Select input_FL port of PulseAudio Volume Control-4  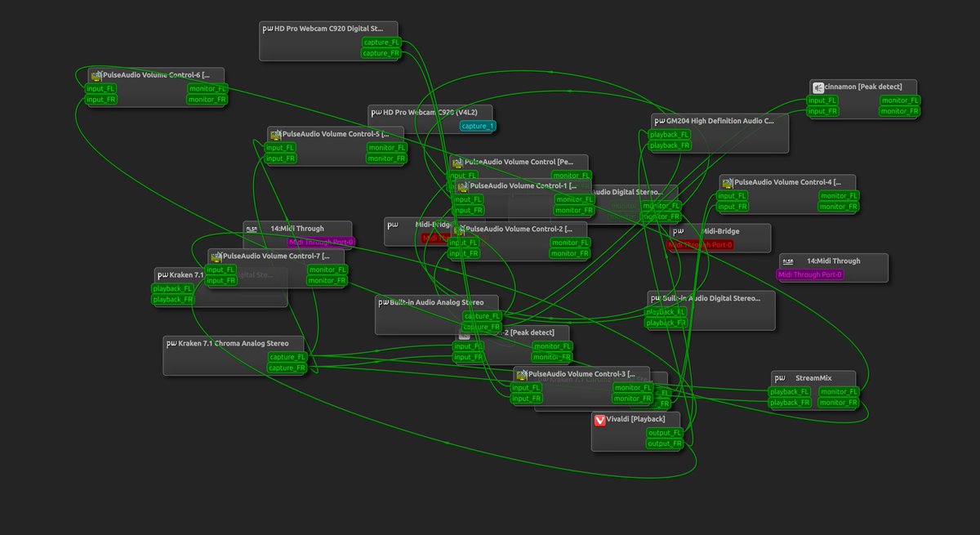coord(733,196)
